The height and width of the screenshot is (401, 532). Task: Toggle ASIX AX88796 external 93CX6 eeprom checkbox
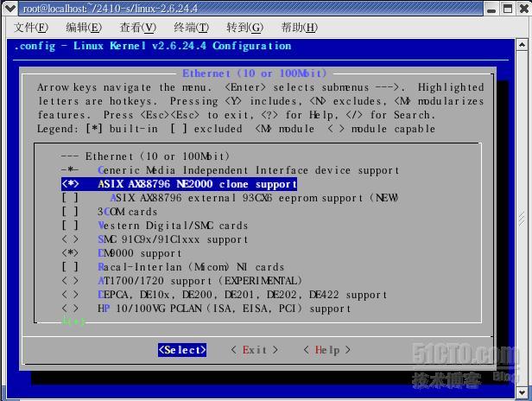coord(70,198)
